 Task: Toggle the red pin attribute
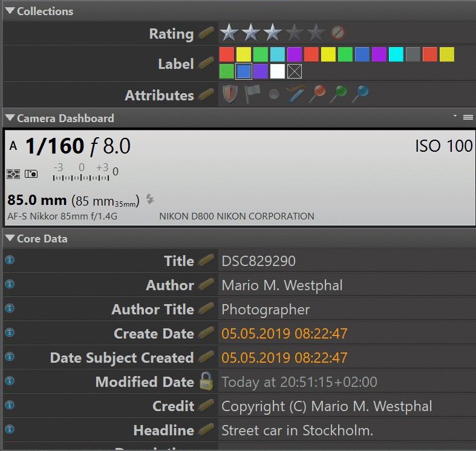tap(318, 94)
